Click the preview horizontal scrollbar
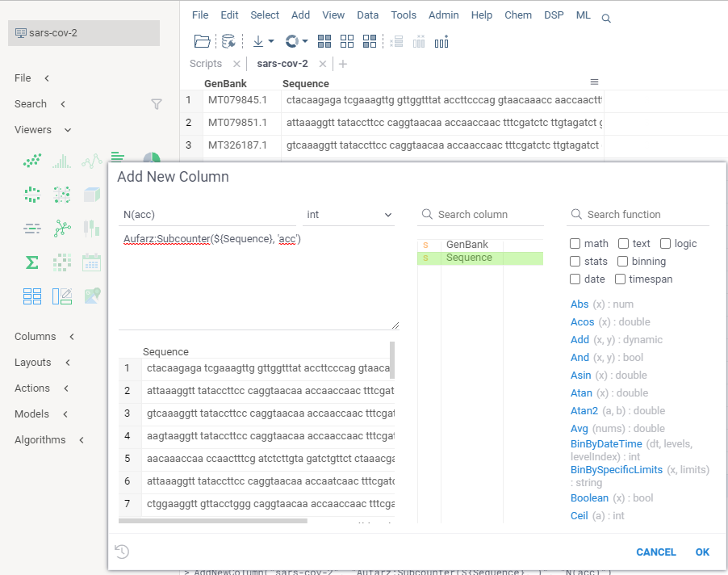Image resolution: width=728 pixels, height=575 pixels. pyautogui.click(x=212, y=521)
